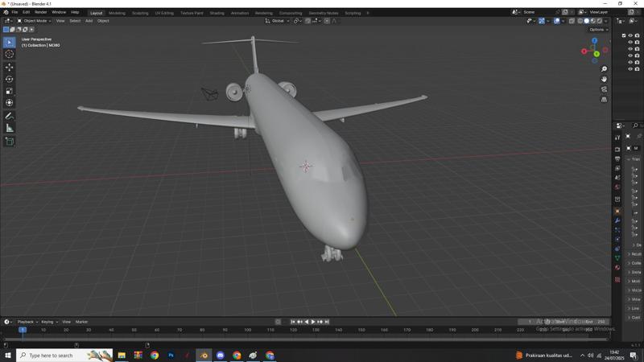Open viewport shading options dropdown arrow
Screen dimensions: 644x362
pyautogui.click(x=606, y=21)
